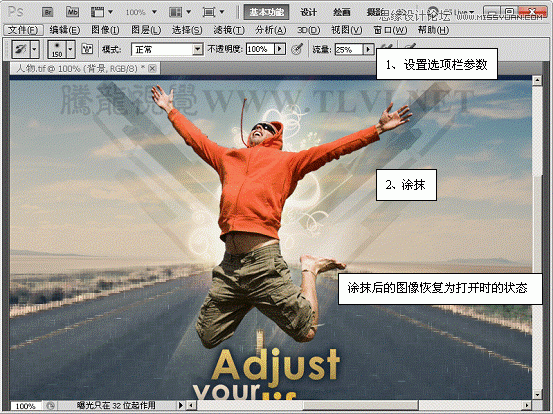553x414 pixels.
Task: Click the vertical scrollbar up arrow
Action: (x=537, y=80)
